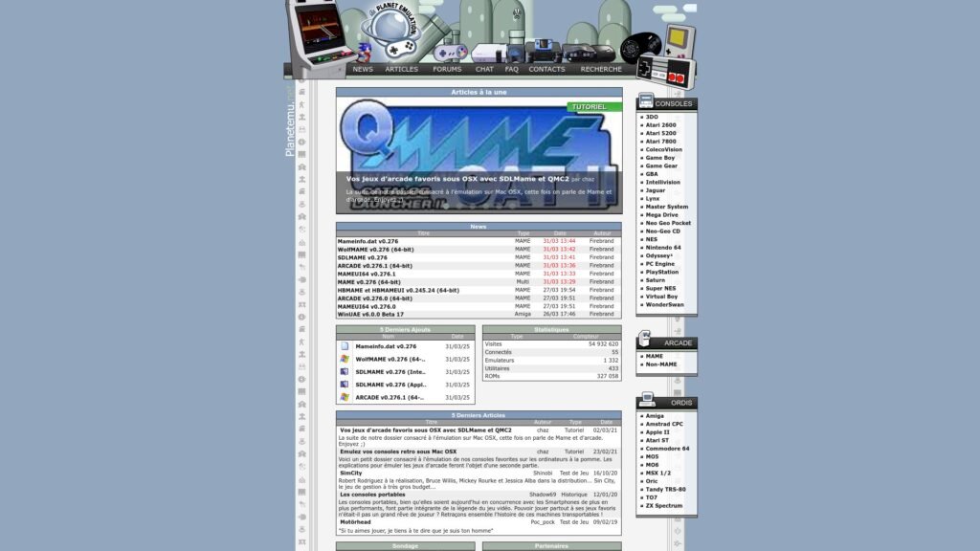Click the Mac icon beside SDLMAME v0.276 (Inte..
Image resolution: width=980 pixels, height=551 pixels.
click(x=345, y=372)
